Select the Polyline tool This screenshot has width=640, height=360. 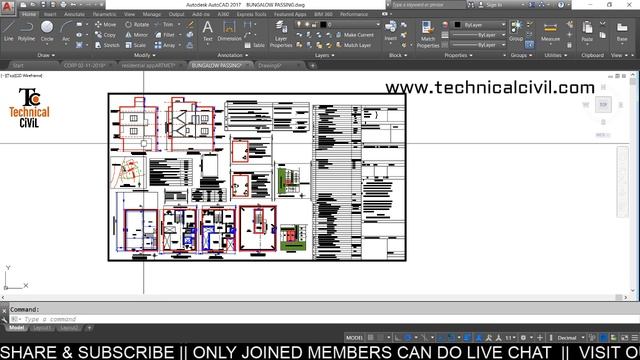tap(26, 31)
